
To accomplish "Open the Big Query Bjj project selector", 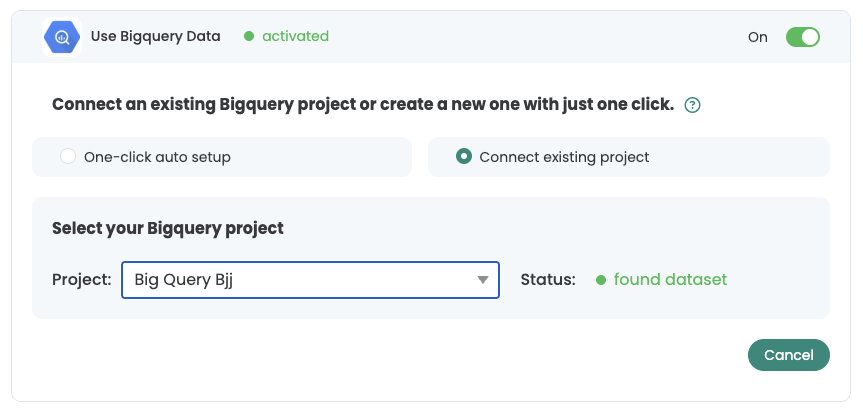I will 310,280.
